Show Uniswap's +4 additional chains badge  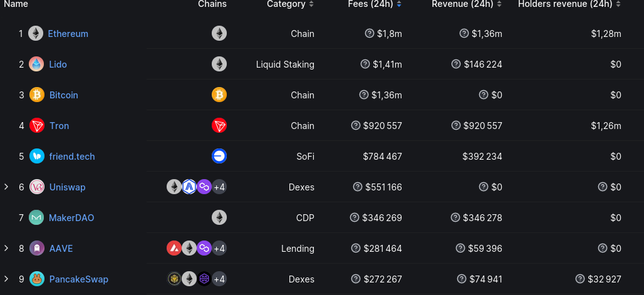click(x=219, y=187)
